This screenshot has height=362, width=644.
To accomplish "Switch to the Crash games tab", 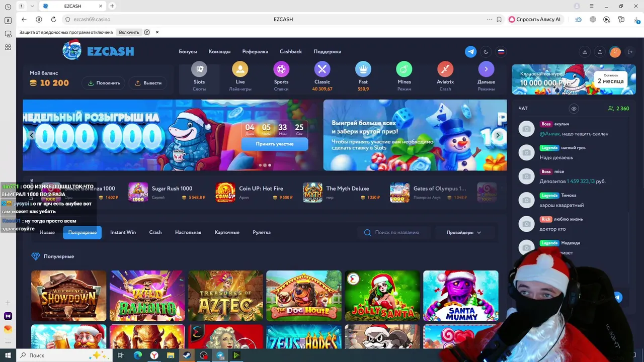I will (155, 232).
